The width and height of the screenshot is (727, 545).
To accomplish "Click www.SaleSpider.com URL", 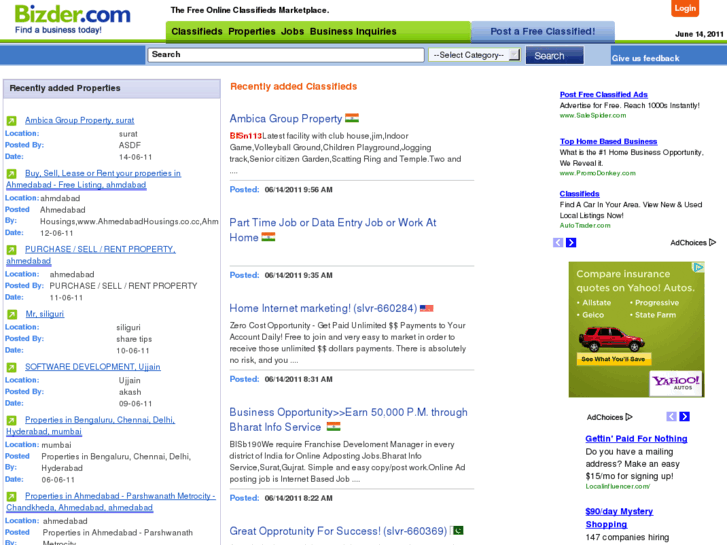I will [593, 115].
